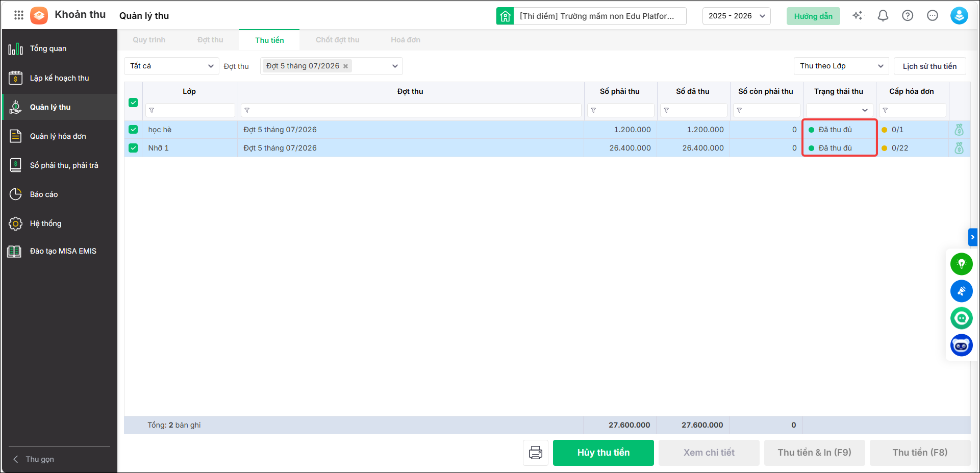This screenshot has height=473, width=980.
Task: Open the chat bubble more icon
Action: [933, 15]
